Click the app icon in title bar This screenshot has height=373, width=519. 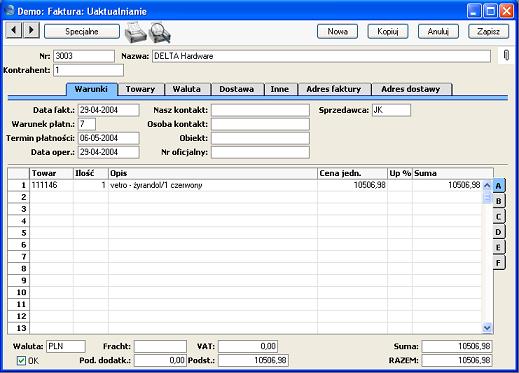tap(10, 11)
